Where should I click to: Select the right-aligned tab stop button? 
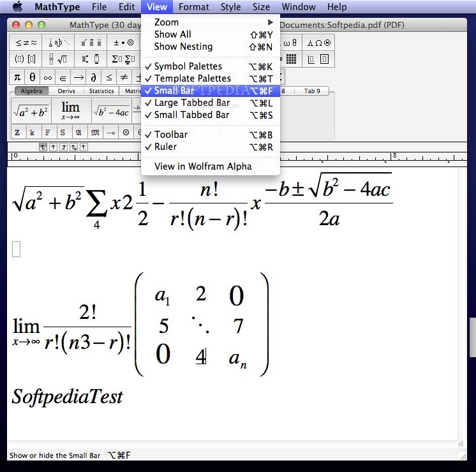(63, 147)
